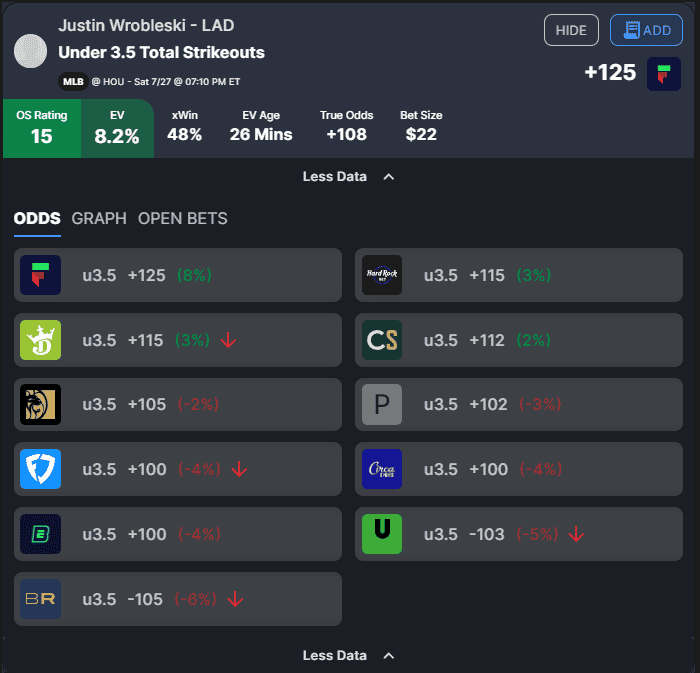The width and height of the screenshot is (700, 673).
Task: Select the ODDS tab
Action: click(x=37, y=218)
